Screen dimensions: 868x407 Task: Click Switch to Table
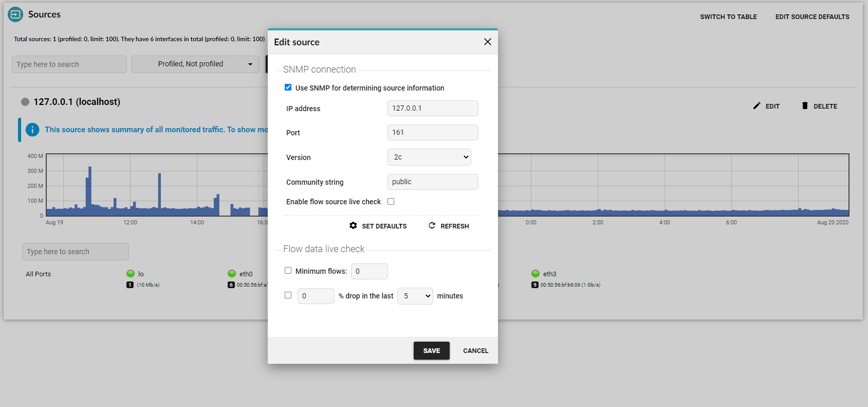pos(728,17)
